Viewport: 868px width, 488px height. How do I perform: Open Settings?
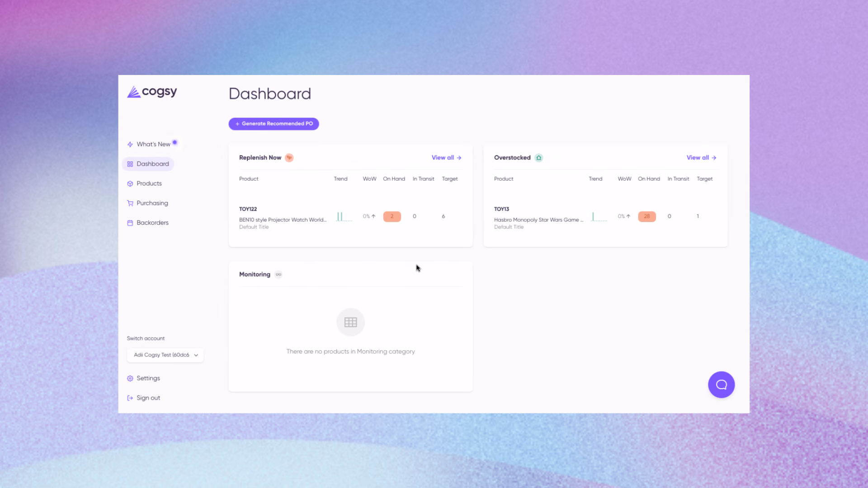143,378
